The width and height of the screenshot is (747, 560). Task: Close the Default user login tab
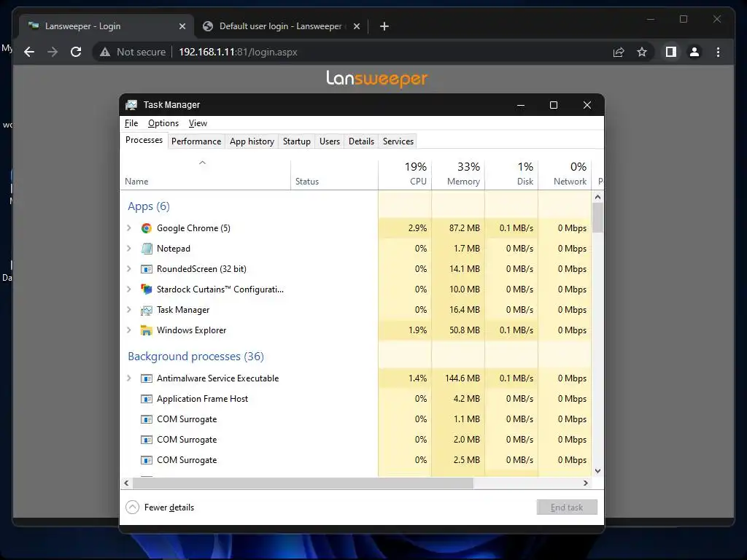pyautogui.click(x=356, y=26)
